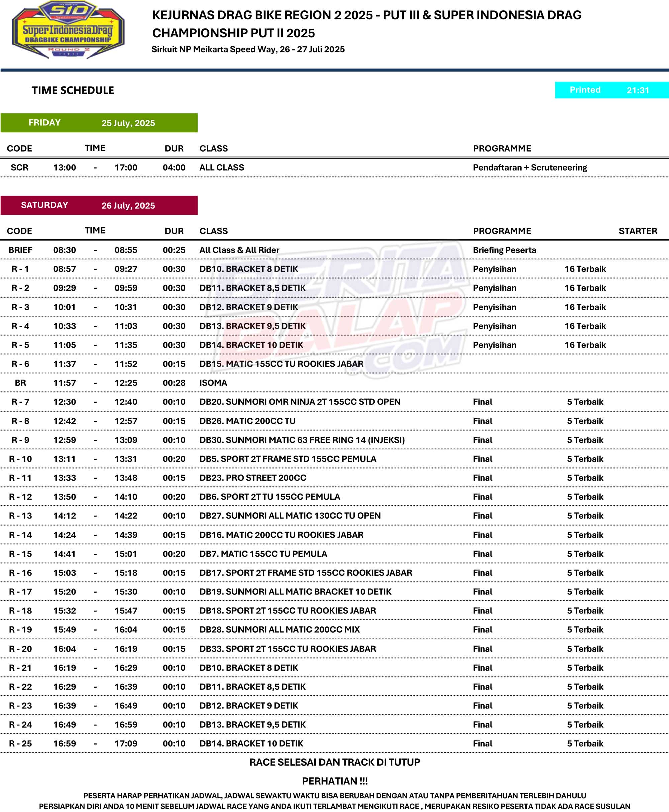Click the BRIEF row code cell

[x=20, y=250]
